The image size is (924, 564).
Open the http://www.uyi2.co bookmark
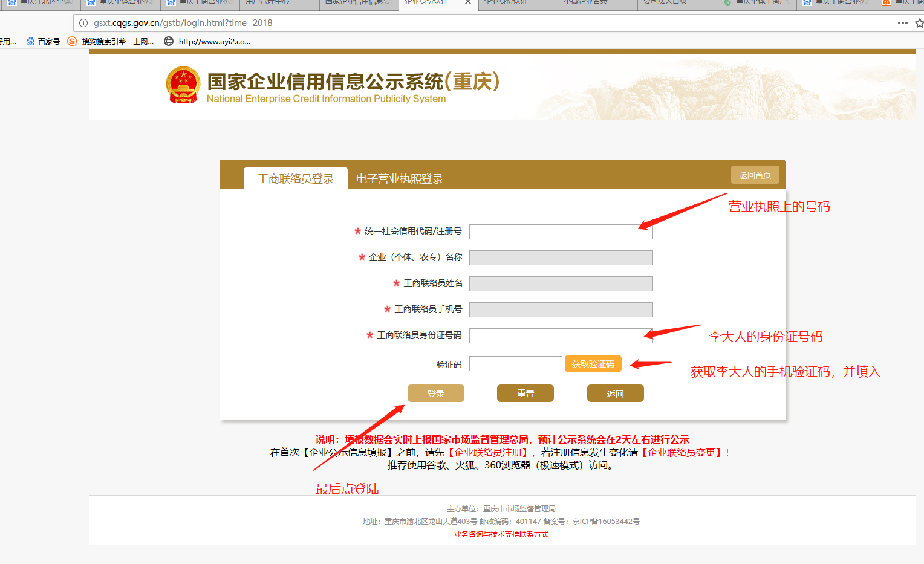point(207,41)
